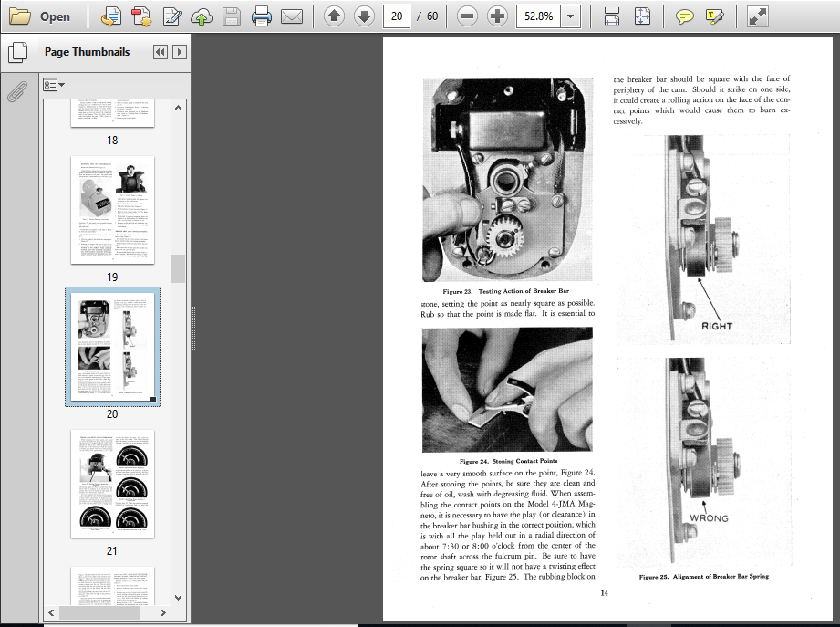Click caption 'Figure 25. Alignment of Breaker Bar Spring'
The image size is (840, 627).
click(704, 577)
